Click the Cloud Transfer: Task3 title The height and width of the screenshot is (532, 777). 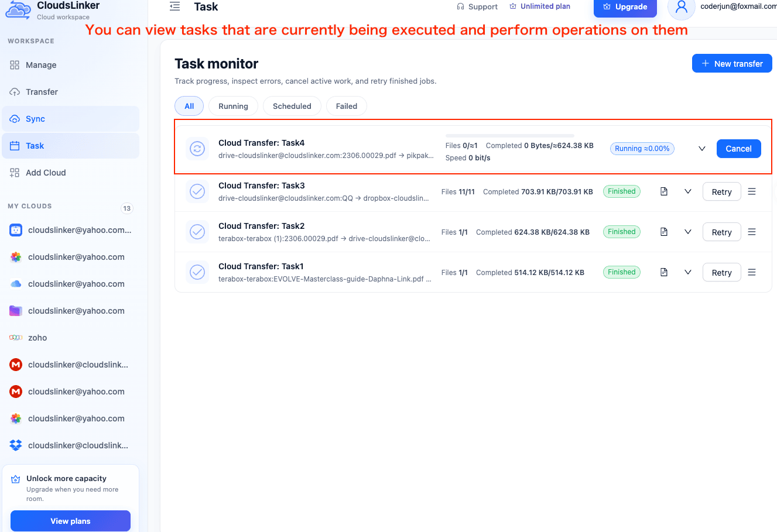(261, 186)
